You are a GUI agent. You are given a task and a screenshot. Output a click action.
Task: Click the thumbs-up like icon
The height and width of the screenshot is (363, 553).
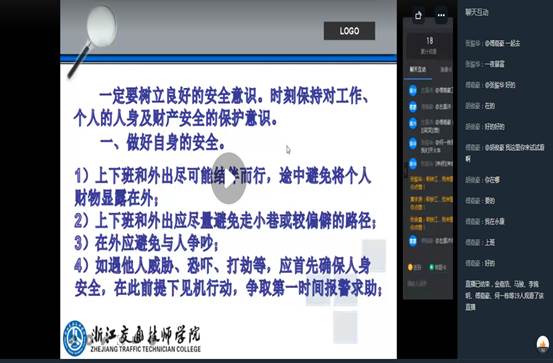click(418, 16)
